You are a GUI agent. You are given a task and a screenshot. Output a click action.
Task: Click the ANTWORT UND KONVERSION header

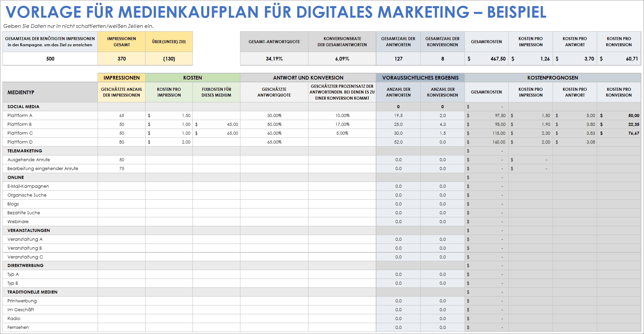tap(308, 78)
